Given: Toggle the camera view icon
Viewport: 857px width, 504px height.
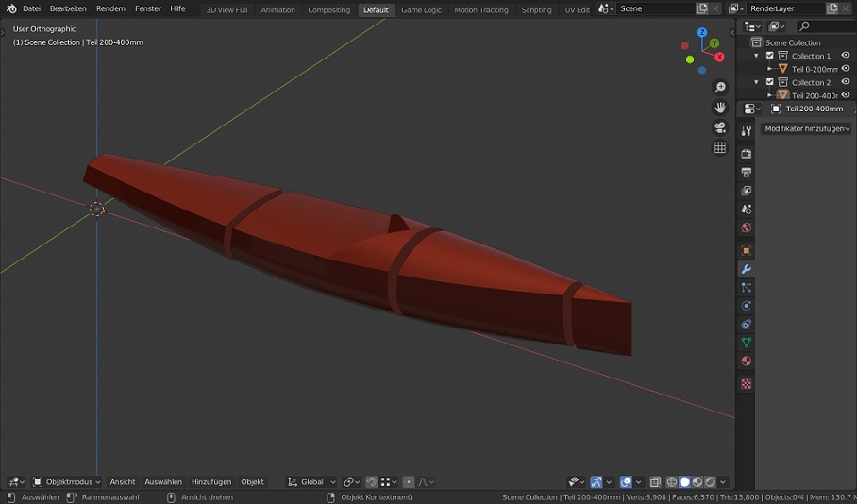Looking at the screenshot, I should point(720,128).
